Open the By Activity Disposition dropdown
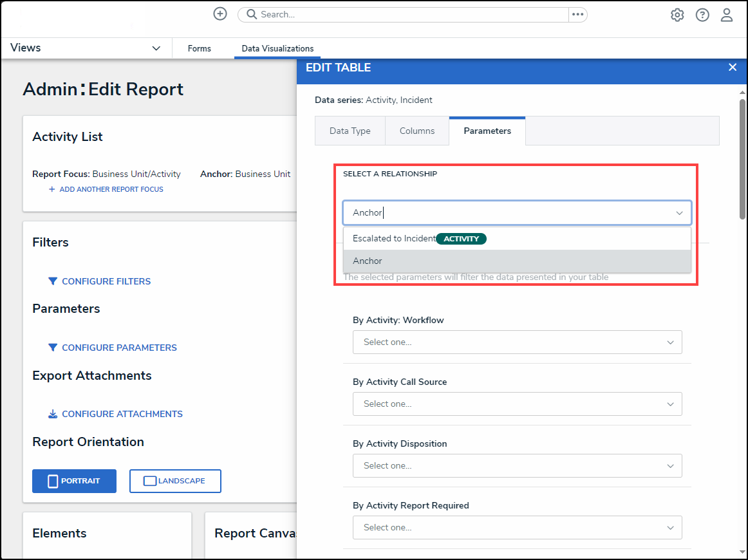This screenshot has width=748, height=560. pyautogui.click(x=517, y=466)
